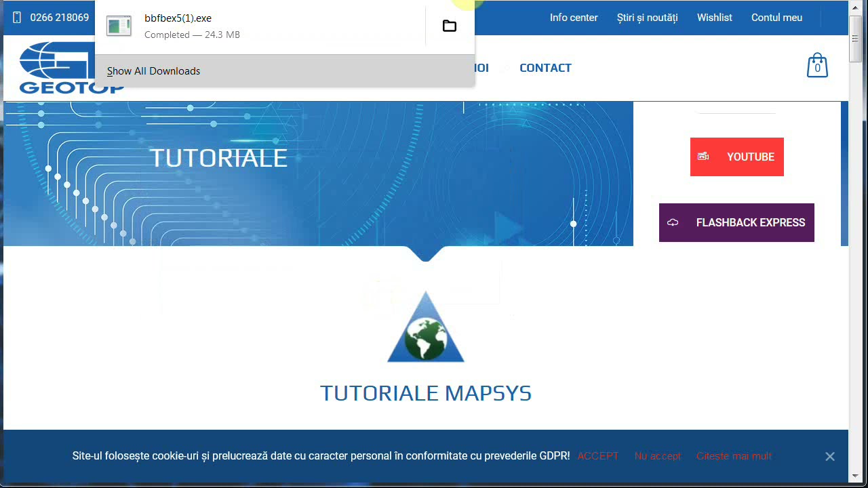
Task: Click Nu accept on cookie bar
Action: pos(658,456)
